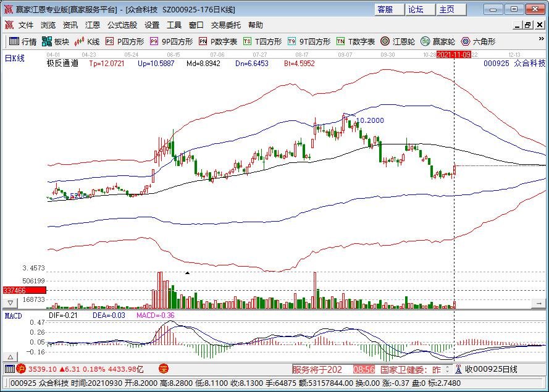Launch the 江恩轮 Gann wheel tool
The height and width of the screenshot is (392, 549).
pyautogui.click(x=395, y=42)
